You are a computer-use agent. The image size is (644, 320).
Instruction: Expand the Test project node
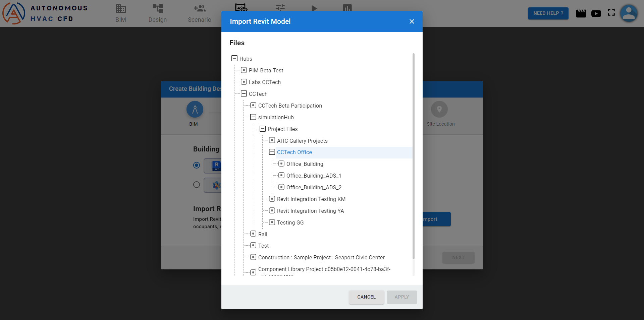(253, 246)
